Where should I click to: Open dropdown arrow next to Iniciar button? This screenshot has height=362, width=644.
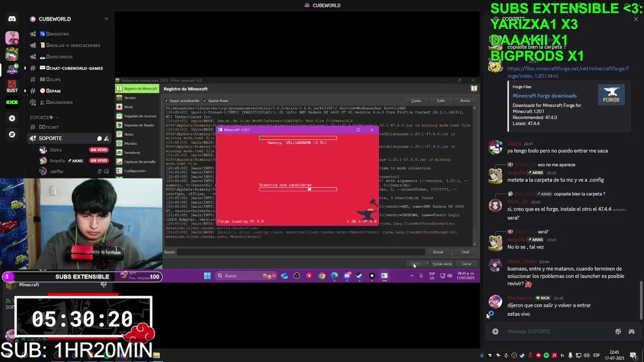427,264
